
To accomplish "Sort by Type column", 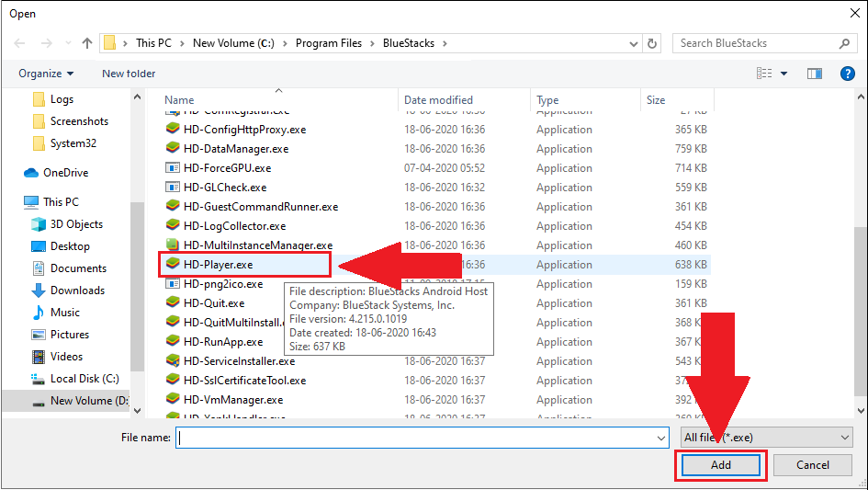I will point(547,100).
